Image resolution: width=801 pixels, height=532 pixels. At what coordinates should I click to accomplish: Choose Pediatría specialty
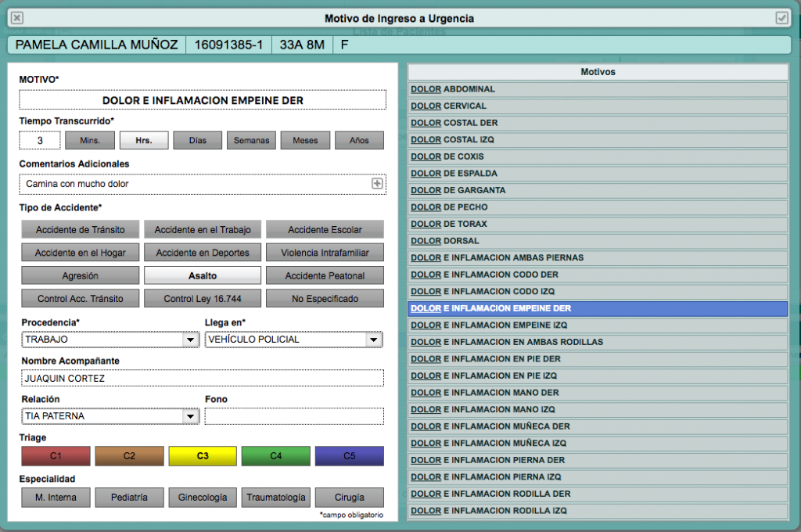tap(129, 498)
